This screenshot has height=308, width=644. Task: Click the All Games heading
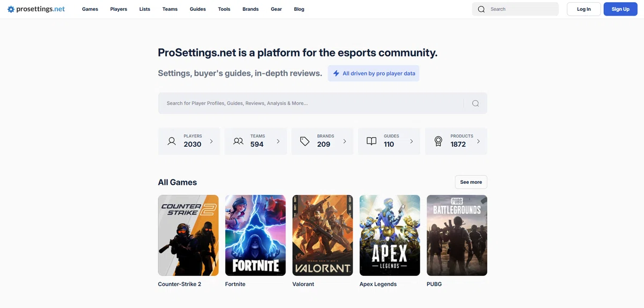[177, 182]
